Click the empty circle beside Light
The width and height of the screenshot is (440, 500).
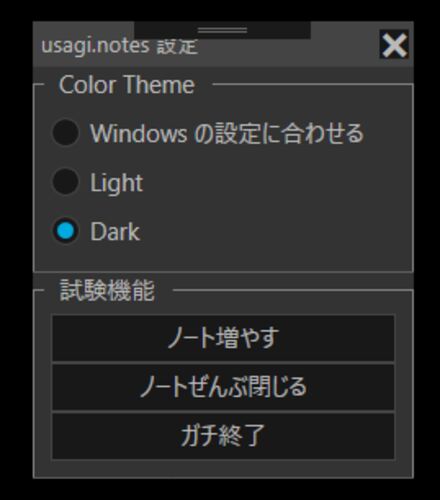[x=65, y=182]
